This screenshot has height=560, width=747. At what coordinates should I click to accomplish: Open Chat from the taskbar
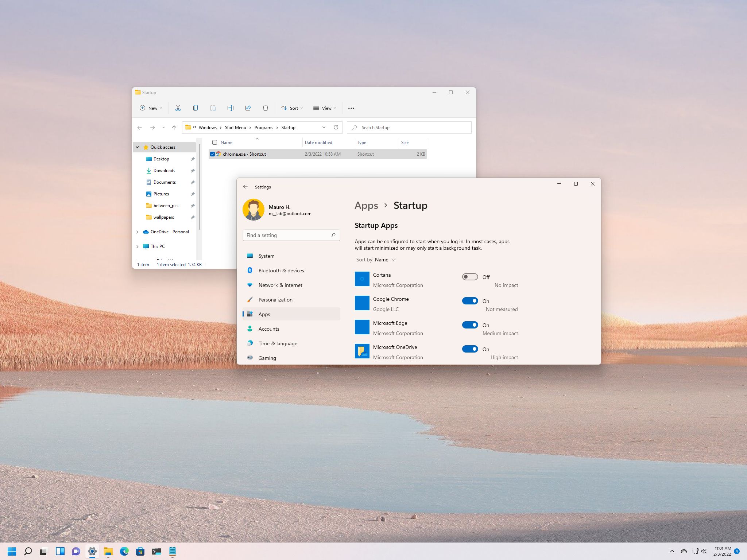coord(76,551)
